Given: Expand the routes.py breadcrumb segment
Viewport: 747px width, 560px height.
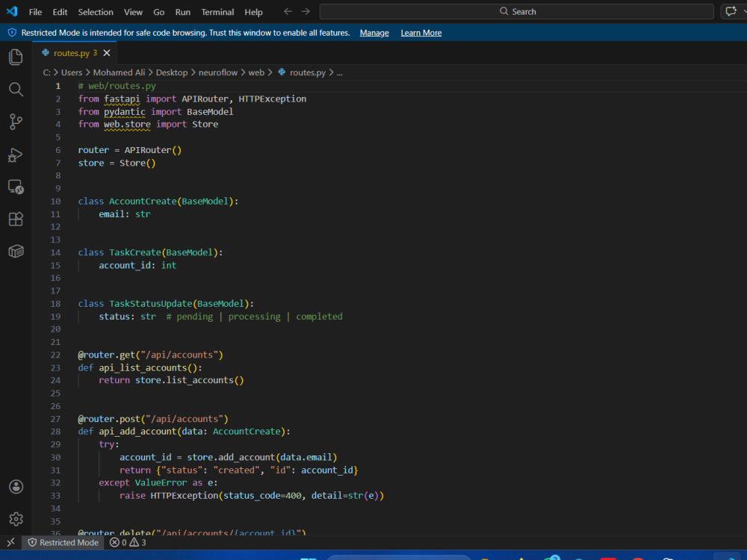Looking at the screenshot, I should 307,72.
